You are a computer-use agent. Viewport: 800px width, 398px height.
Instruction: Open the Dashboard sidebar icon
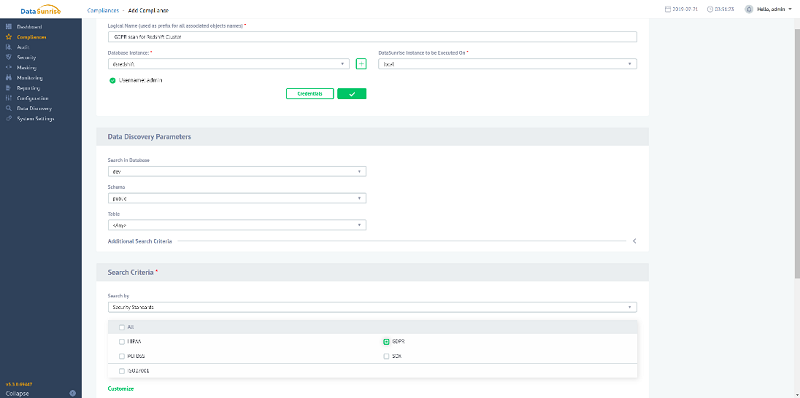click(9, 27)
